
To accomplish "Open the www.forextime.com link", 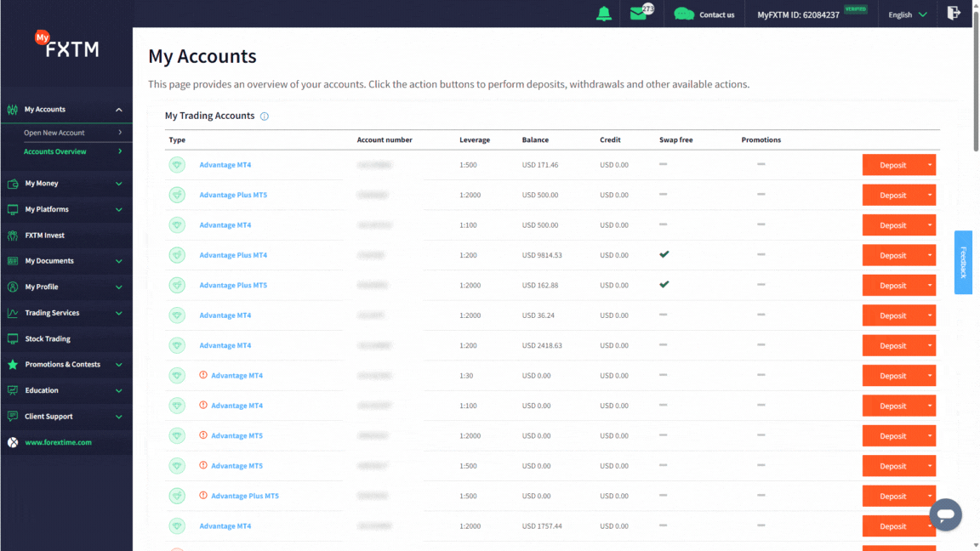I will tap(58, 442).
